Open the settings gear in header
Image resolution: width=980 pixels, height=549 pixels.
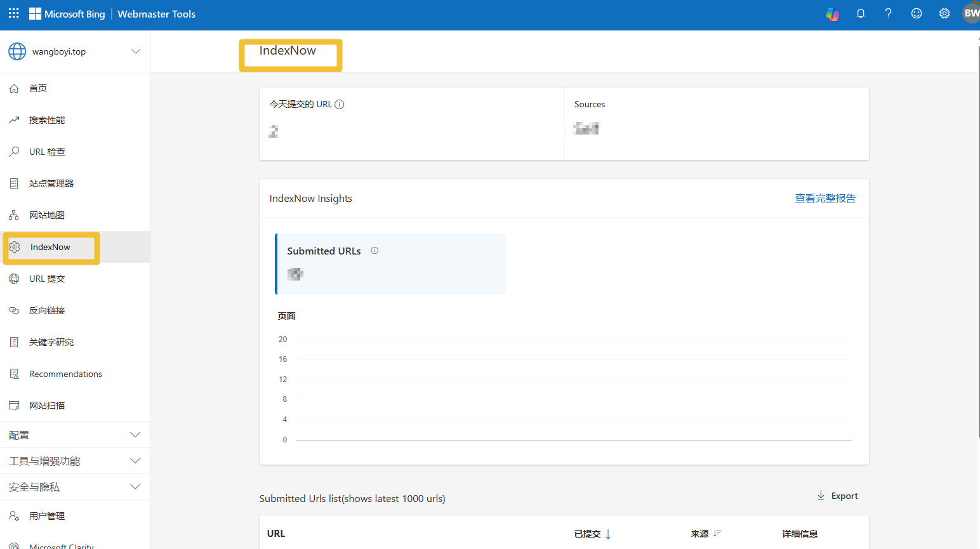point(944,13)
